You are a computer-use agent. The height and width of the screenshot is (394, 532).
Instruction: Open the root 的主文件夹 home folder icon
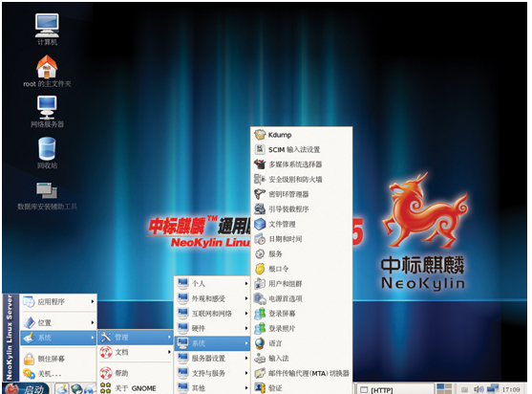[x=47, y=71]
